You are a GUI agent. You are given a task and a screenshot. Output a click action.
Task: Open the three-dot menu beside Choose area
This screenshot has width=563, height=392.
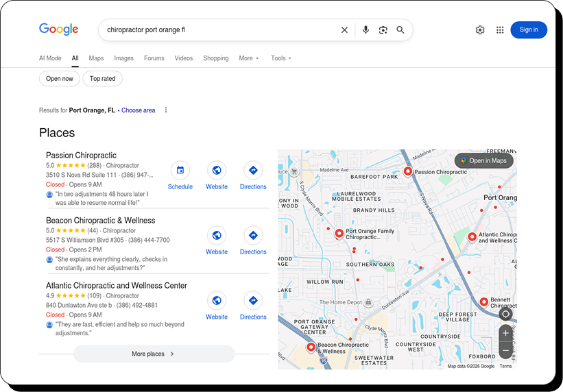166,110
